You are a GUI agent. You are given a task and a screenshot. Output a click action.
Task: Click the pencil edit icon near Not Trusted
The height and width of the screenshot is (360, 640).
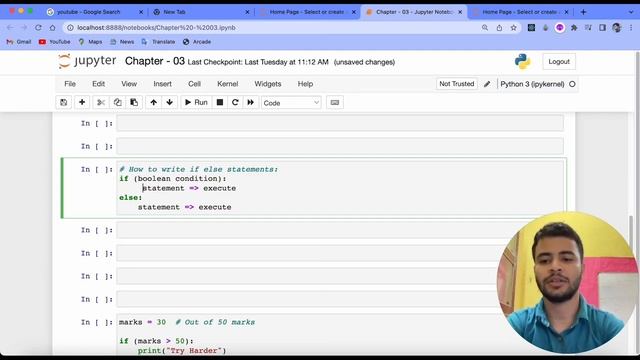point(487,84)
